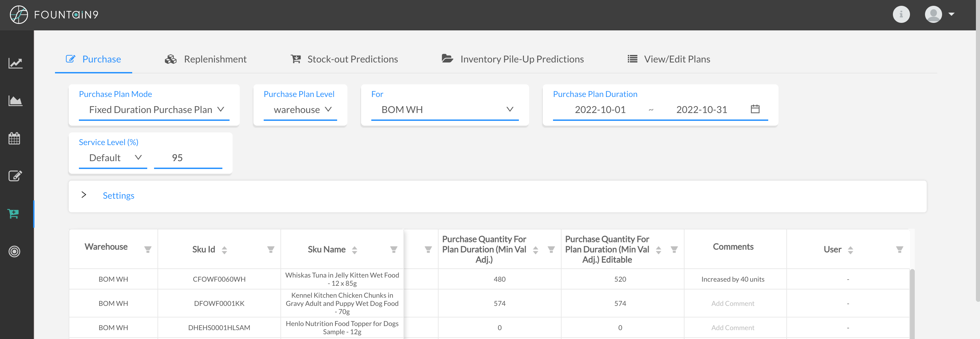Click the service level value field
Viewport: 980px width, 339px height.
tap(188, 158)
